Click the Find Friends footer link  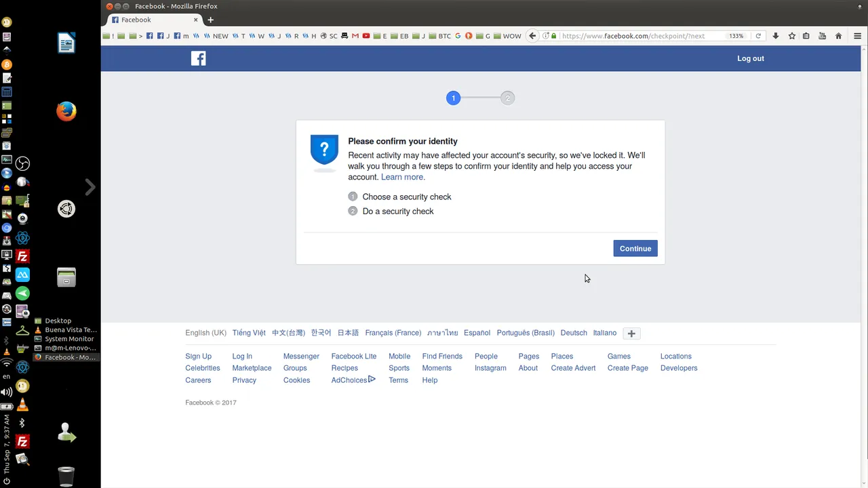click(x=442, y=357)
